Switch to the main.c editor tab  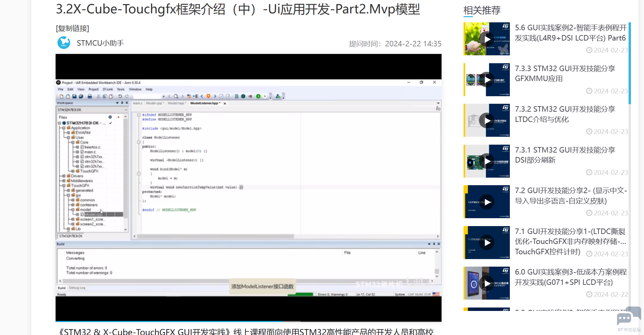click(x=138, y=103)
